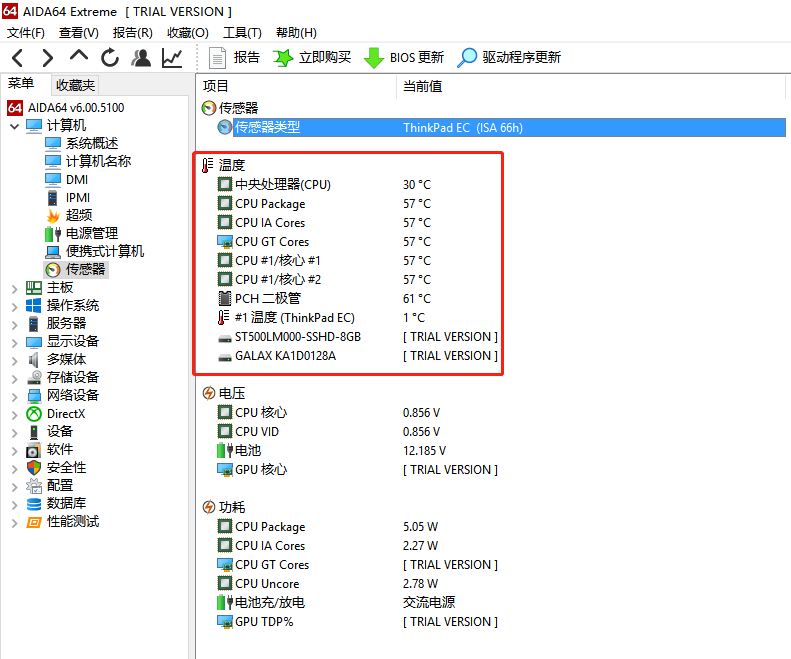Screen dimensions: 791x659
Task: Open the 报告(R) menu
Action: (x=133, y=33)
